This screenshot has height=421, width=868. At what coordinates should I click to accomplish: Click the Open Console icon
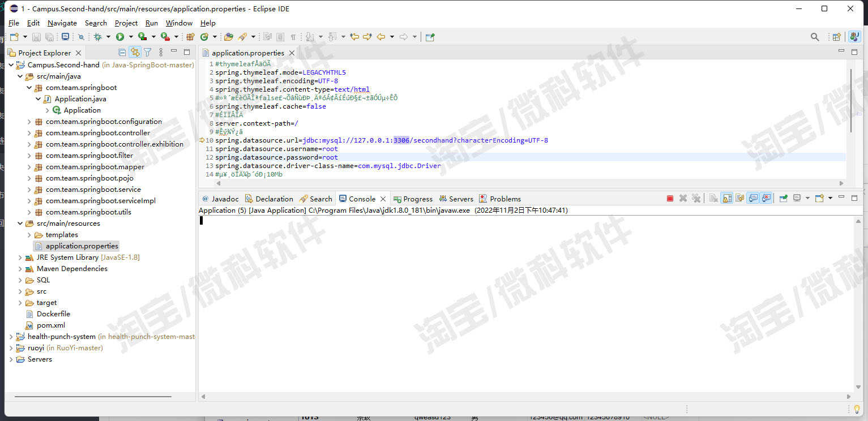819,199
